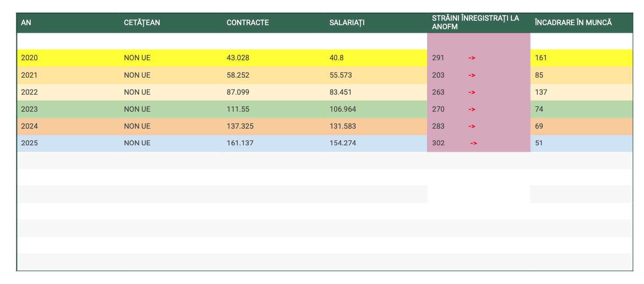The image size is (644, 284).
Task: Select the contracts cell showing 137.325
Action: coord(240,126)
